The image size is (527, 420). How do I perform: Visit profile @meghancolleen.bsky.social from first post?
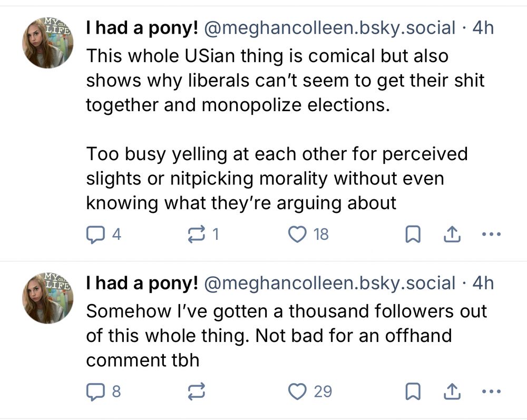[x=332, y=27]
